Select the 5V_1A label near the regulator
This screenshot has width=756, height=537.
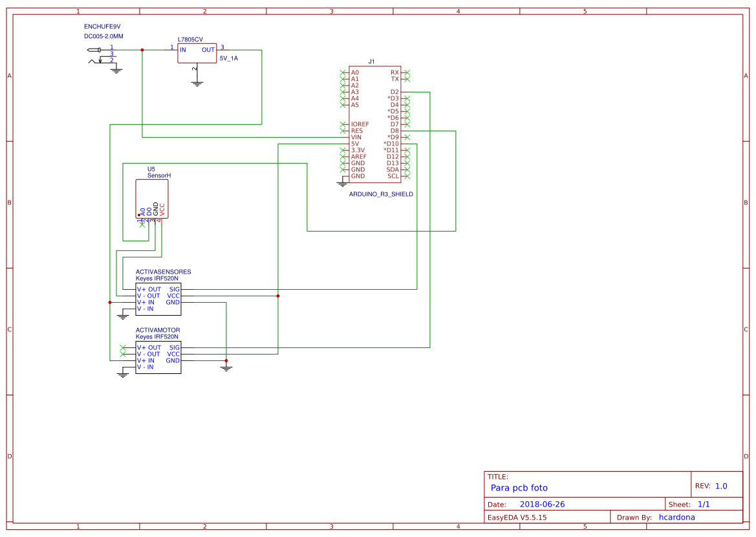[229, 58]
